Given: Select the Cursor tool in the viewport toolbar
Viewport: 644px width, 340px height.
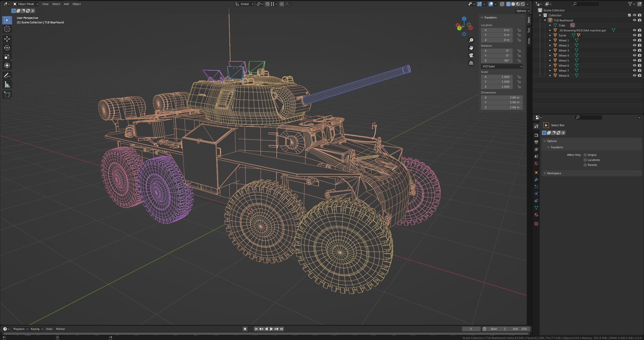Looking at the screenshot, I should (7, 29).
